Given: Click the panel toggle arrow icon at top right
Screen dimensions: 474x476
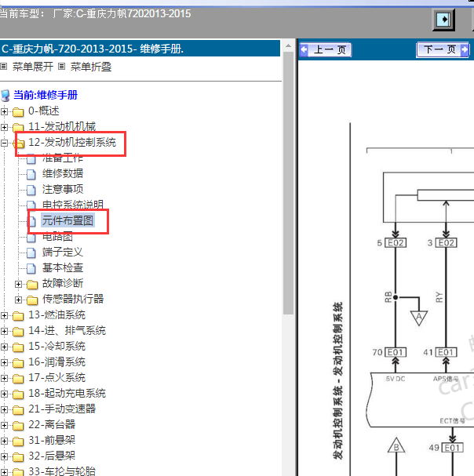Looking at the screenshot, I should [x=443, y=20].
